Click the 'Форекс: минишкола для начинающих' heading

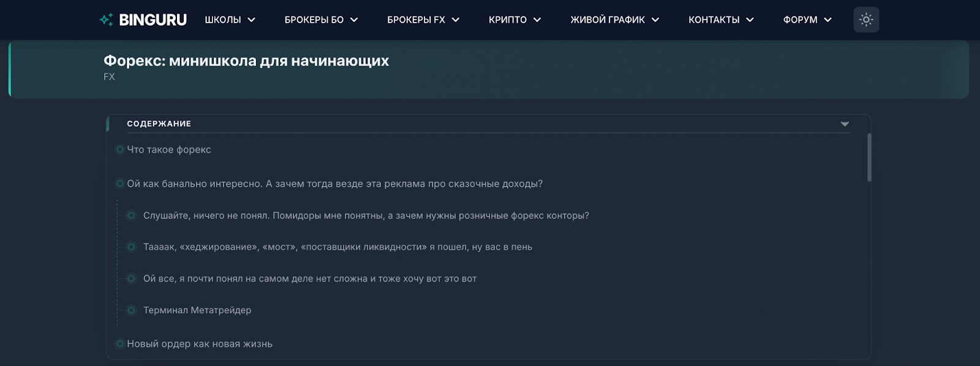246,61
